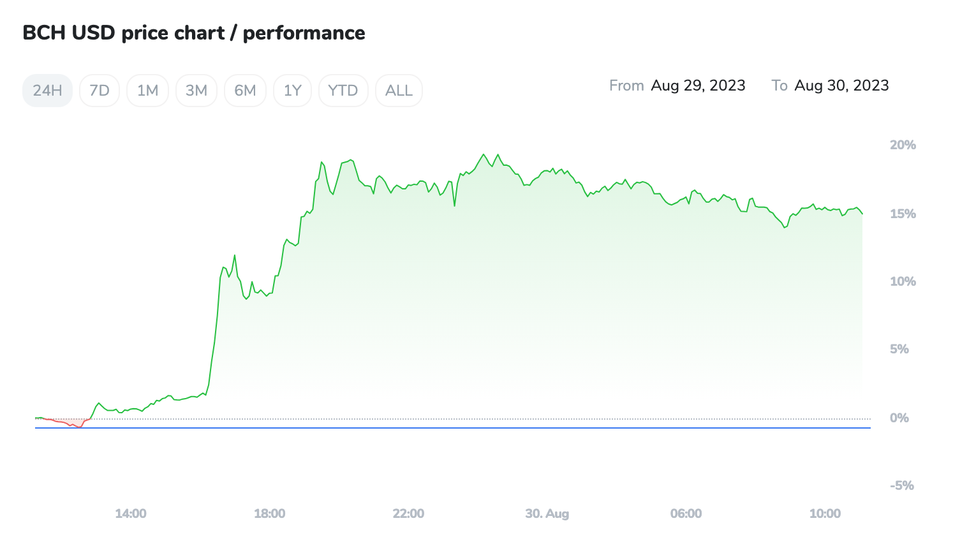Screen dimensions: 953x560
Task: Select the 24H time range
Action: point(47,91)
